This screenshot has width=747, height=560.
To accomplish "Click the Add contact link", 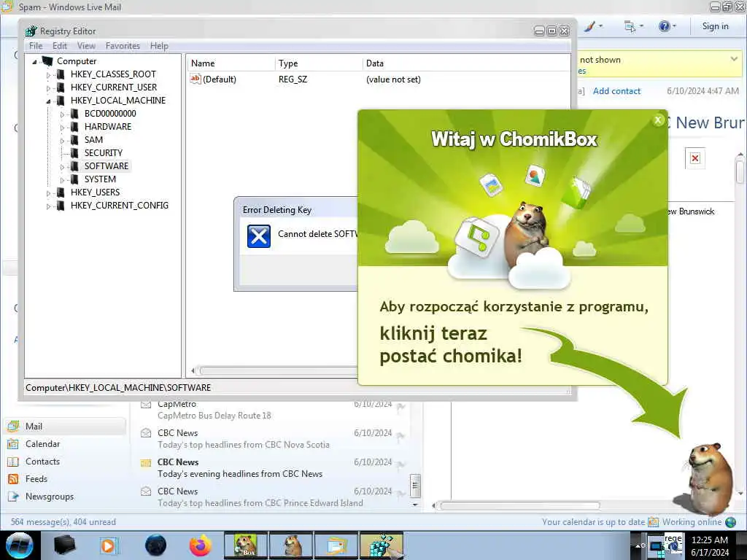I will (616, 91).
